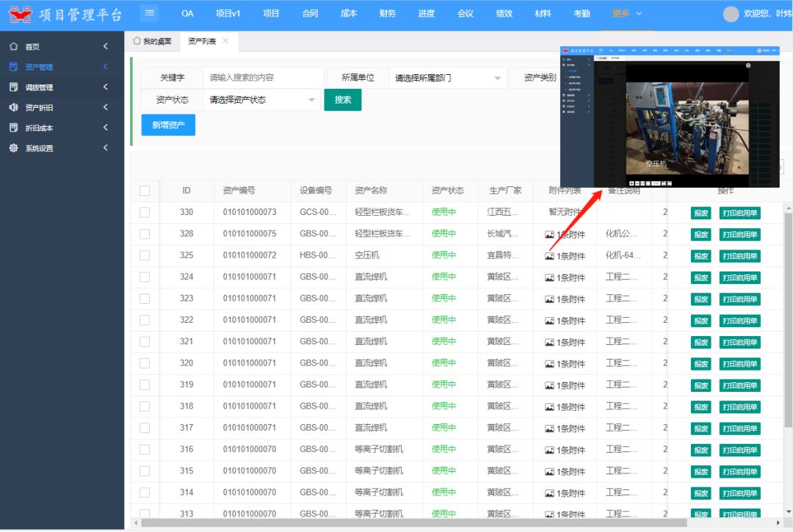The width and height of the screenshot is (793, 532).
Task: Tick the checkbox for asset ID 330
Action: (145, 213)
